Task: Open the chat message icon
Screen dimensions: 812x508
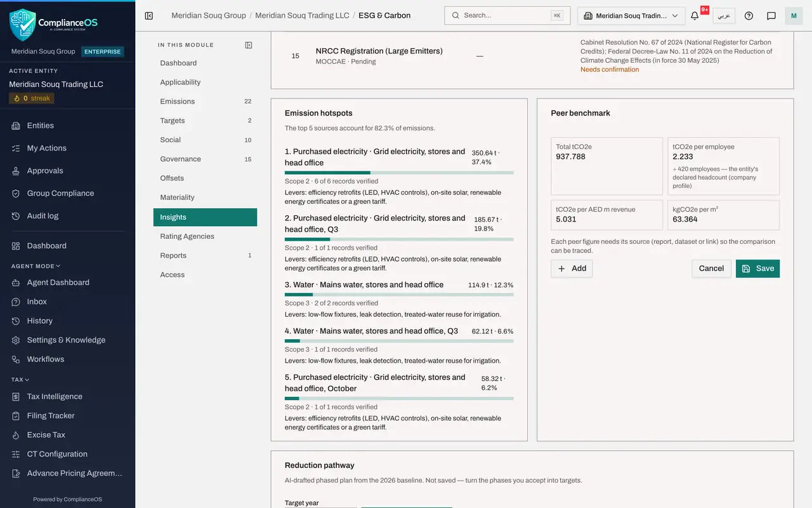Action: click(x=771, y=16)
